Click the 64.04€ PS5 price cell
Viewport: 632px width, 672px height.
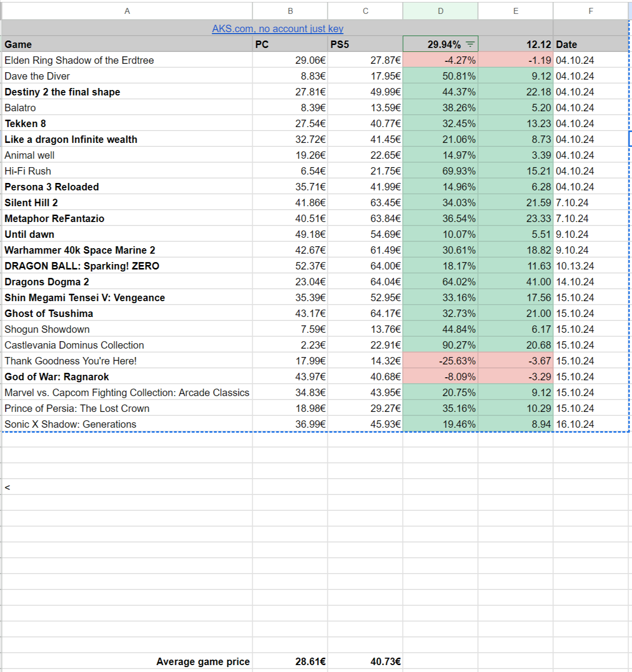pos(365,282)
